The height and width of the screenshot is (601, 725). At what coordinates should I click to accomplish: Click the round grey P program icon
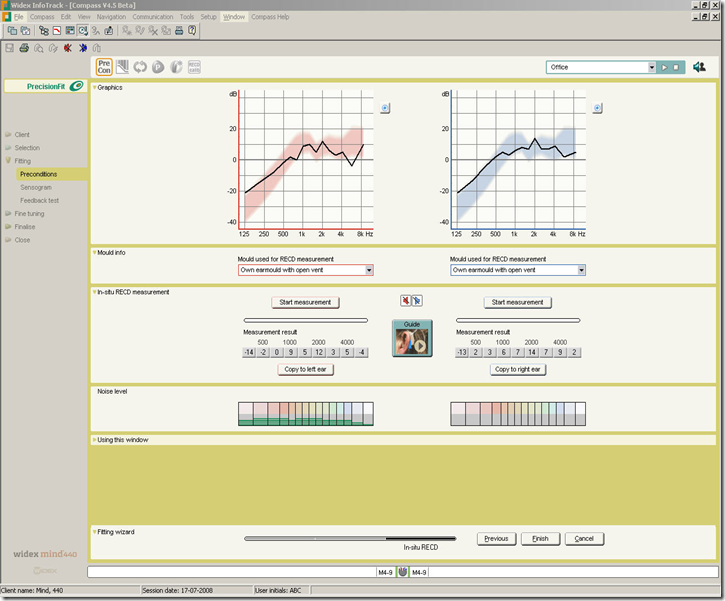(x=158, y=67)
